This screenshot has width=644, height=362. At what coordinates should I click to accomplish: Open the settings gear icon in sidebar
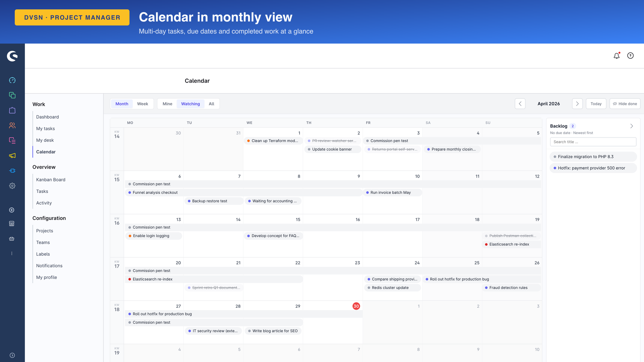coord(12,186)
